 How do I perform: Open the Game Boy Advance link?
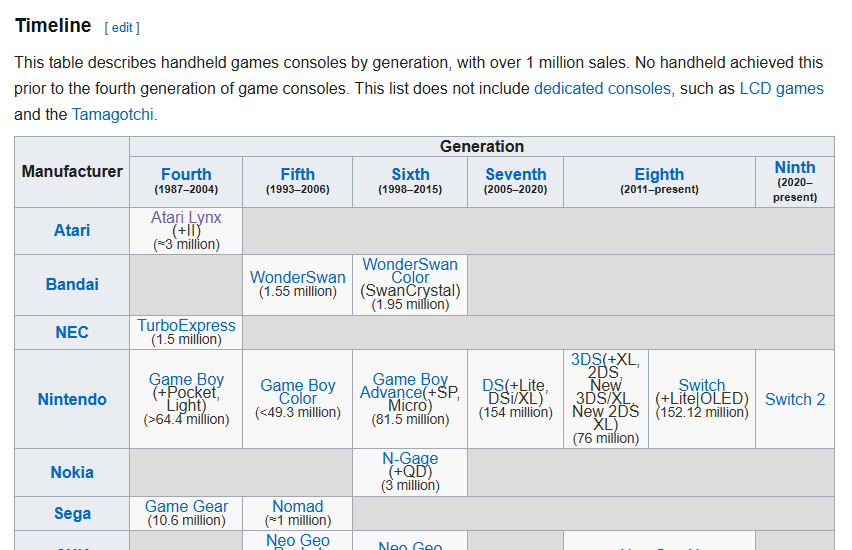(404, 385)
